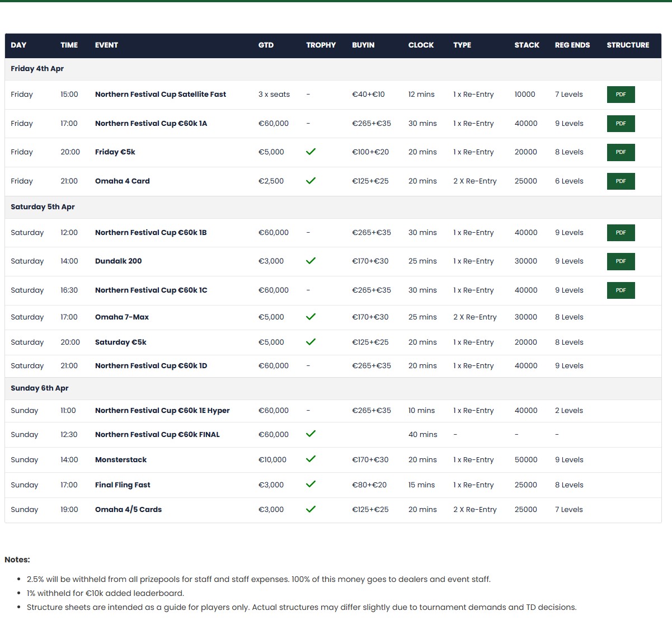The image size is (672, 634).
Task: Click the Notes heading below the table
Action: pos(17,560)
